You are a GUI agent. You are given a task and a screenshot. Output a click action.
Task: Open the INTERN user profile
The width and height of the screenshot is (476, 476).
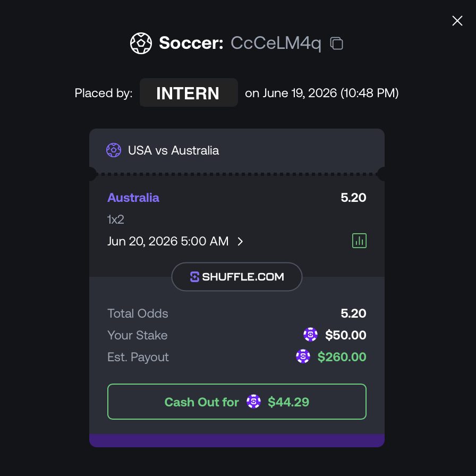(x=189, y=92)
